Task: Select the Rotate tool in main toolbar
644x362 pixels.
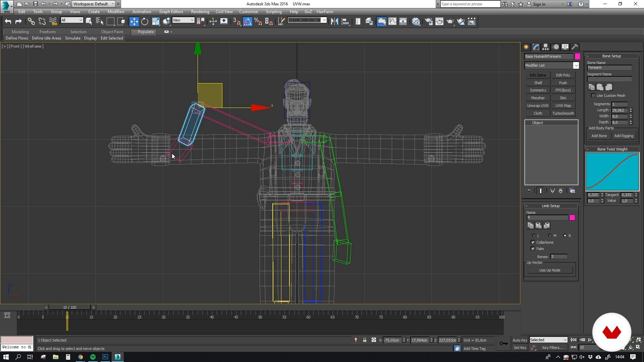Action: tap(145, 22)
